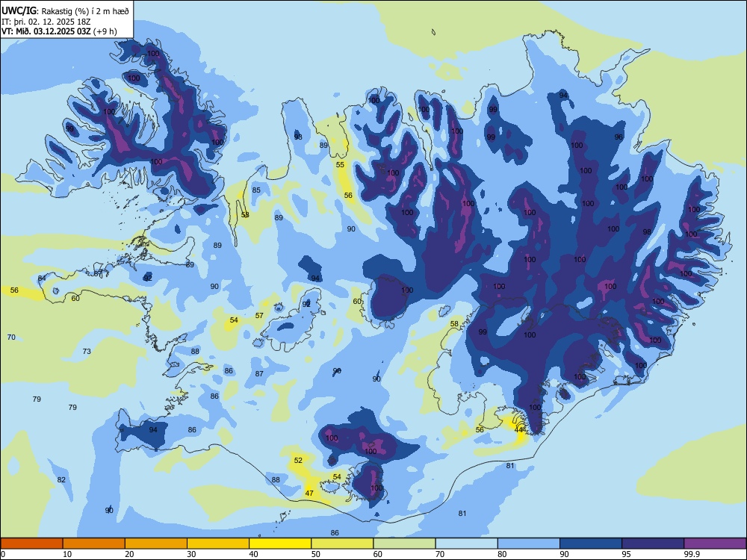The width and height of the screenshot is (747, 560).
Task: Click the orange 10–20 legend swatch
Action: click(94, 544)
